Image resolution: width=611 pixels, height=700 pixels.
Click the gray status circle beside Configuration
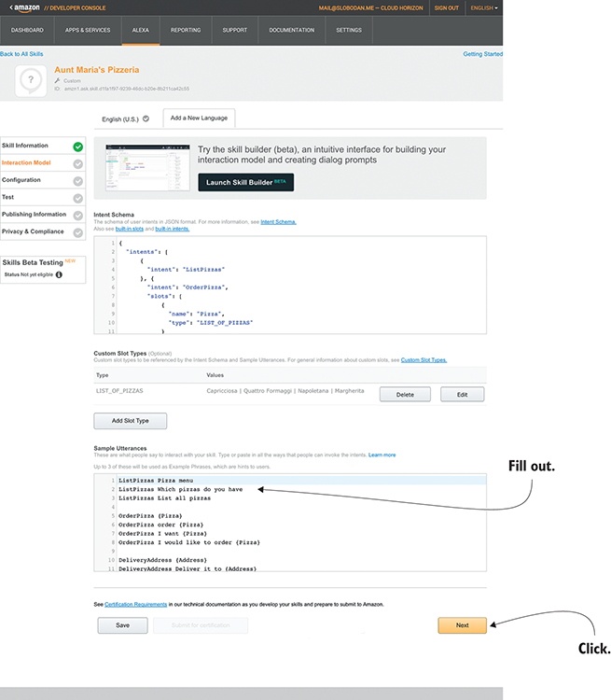(x=77, y=180)
